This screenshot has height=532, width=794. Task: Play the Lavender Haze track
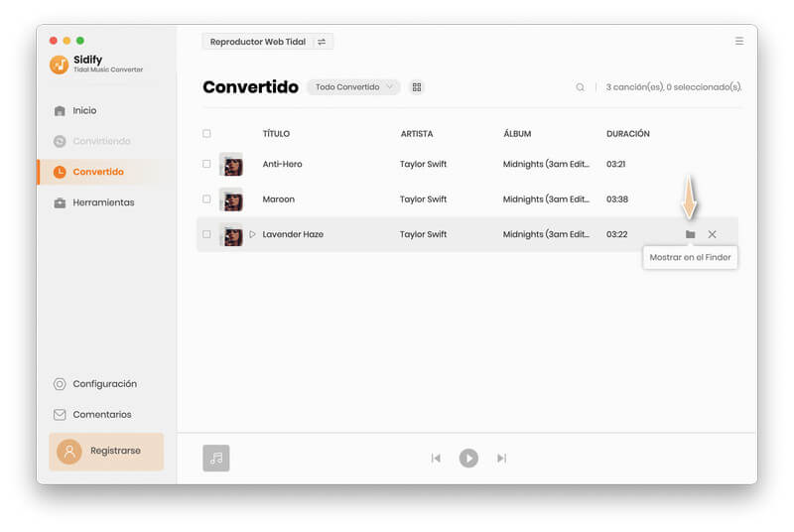(x=252, y=234)
